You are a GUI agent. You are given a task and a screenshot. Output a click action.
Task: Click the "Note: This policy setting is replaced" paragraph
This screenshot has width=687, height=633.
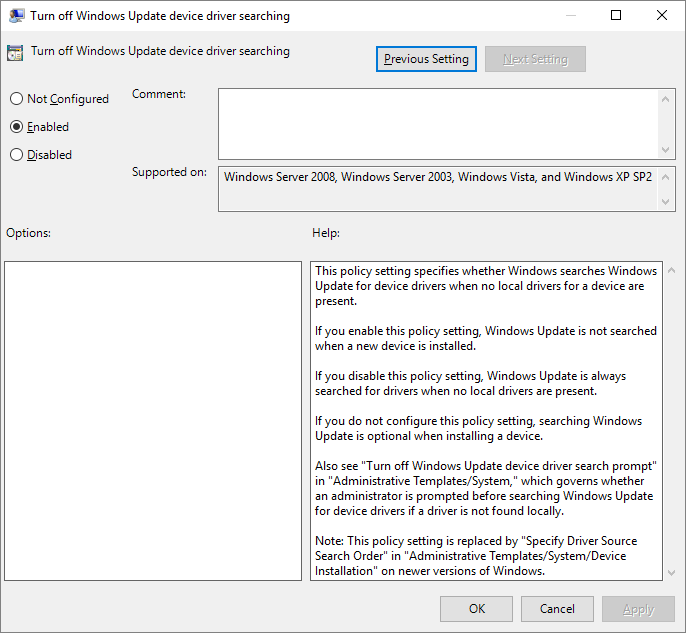pyautogui.click(x=476, y=556)
